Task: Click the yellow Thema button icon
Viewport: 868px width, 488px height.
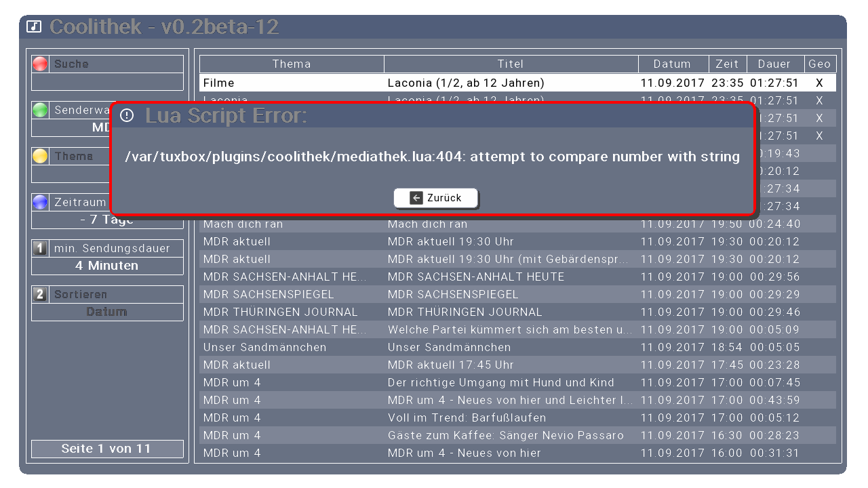Action: pos(41,157)
